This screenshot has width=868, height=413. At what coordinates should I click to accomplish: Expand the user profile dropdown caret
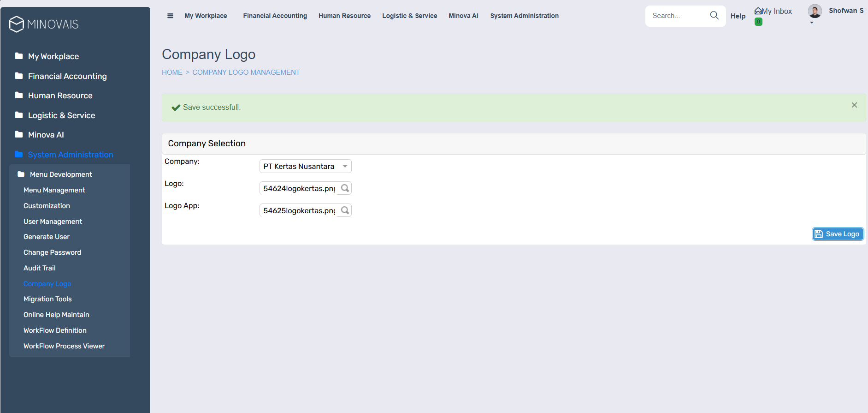coord(812,23)
